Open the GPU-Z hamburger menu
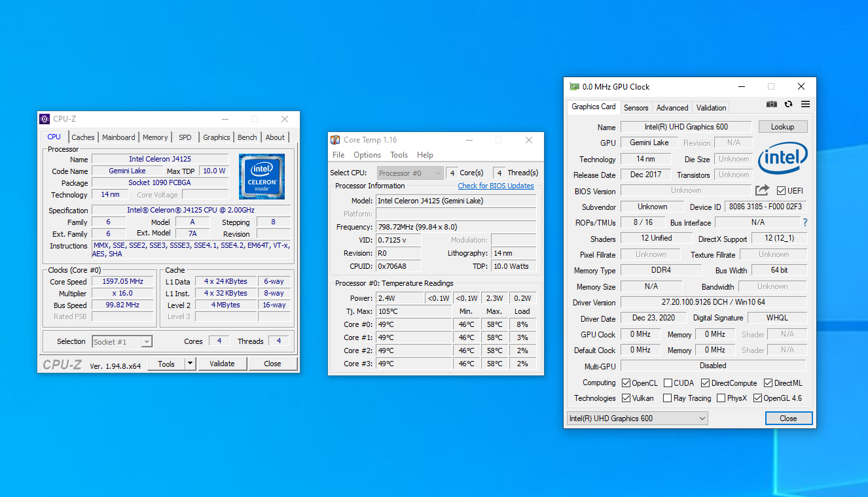 click(x=806, y=105)
